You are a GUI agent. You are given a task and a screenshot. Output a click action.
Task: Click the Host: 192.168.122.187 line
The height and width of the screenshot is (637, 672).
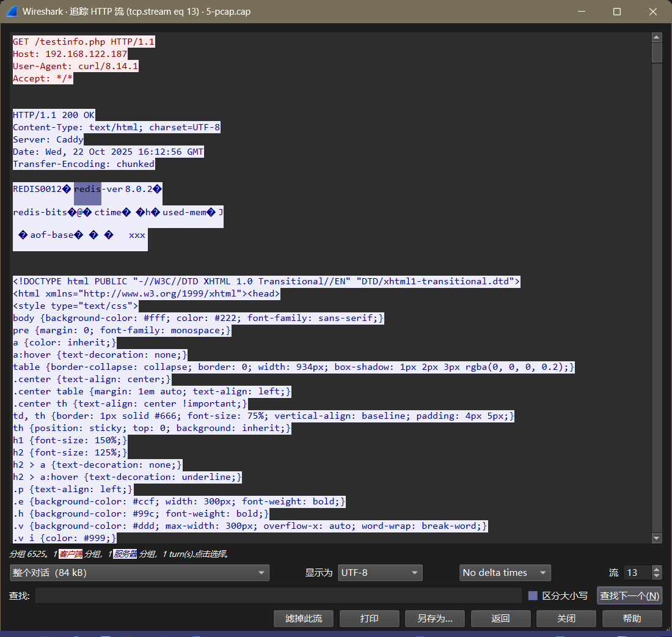pyautogui.click(x=70, y=54)
